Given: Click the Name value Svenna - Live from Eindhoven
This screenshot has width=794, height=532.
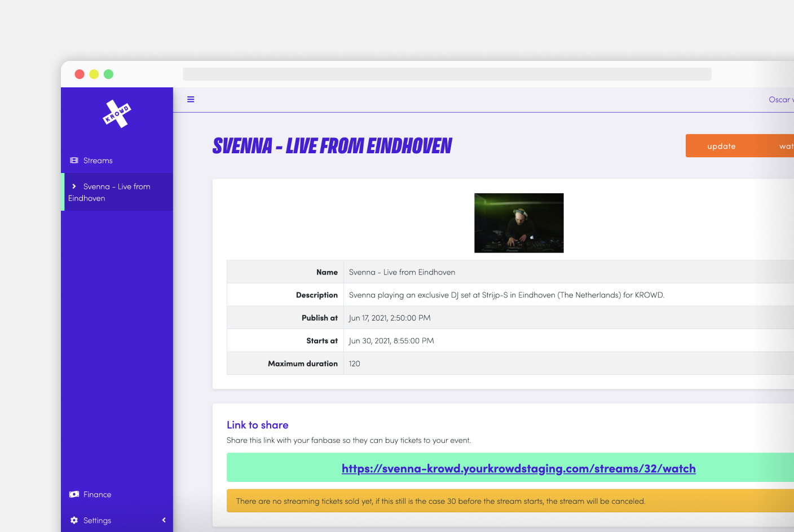Looking at the screenshot, I should coord(402,272).
